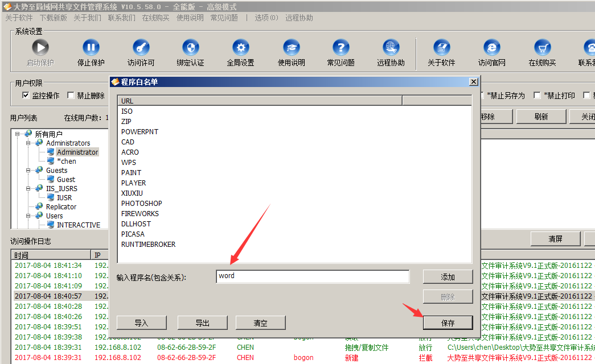The width and height of the screenshot is (595, 364).
Task: Collapse the Guests group node
Action: pos(27,170)
